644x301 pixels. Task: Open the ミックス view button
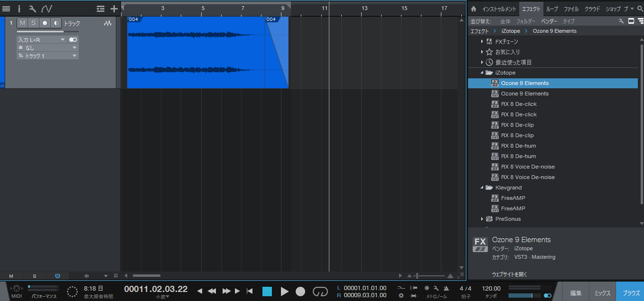click(602, 293)
